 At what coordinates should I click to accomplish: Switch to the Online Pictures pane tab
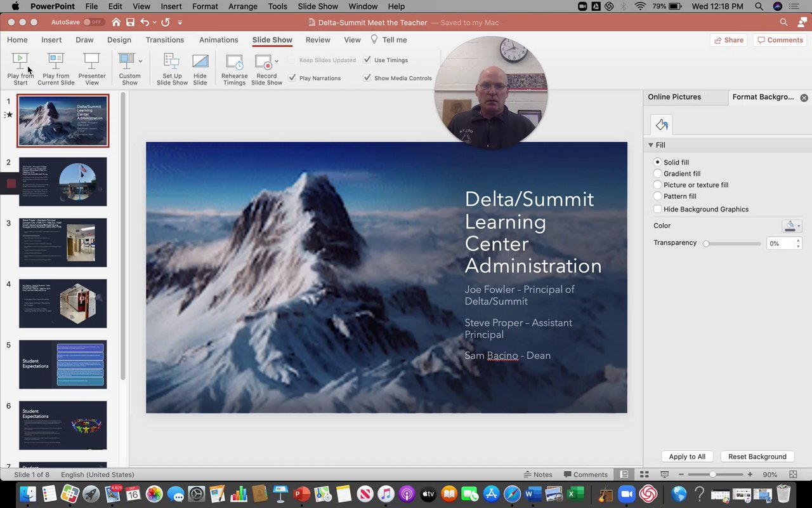coord(674,97)
